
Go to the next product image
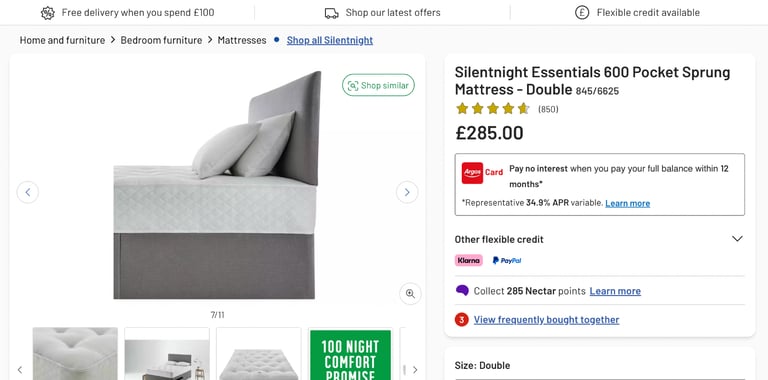tap(407, 192)
